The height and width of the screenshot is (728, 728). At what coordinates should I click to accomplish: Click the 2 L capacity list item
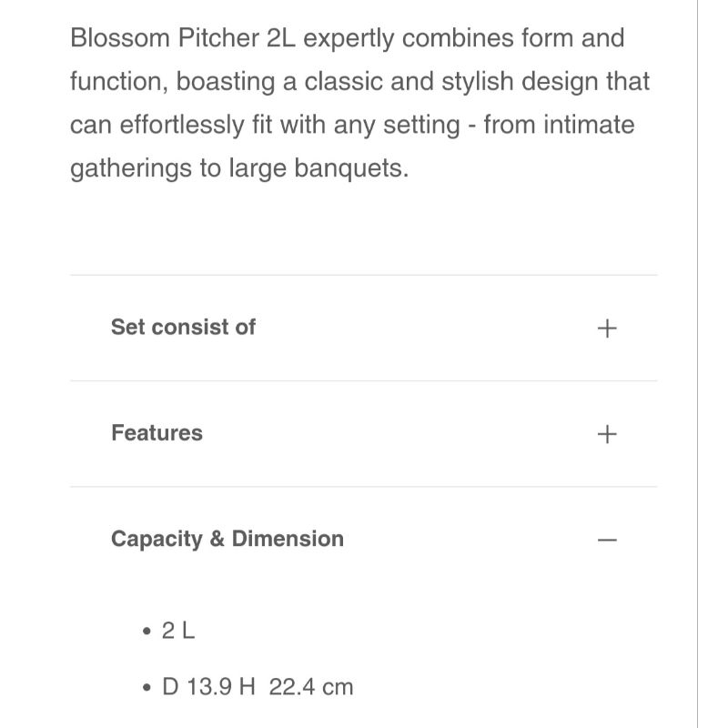coord(178,631)
